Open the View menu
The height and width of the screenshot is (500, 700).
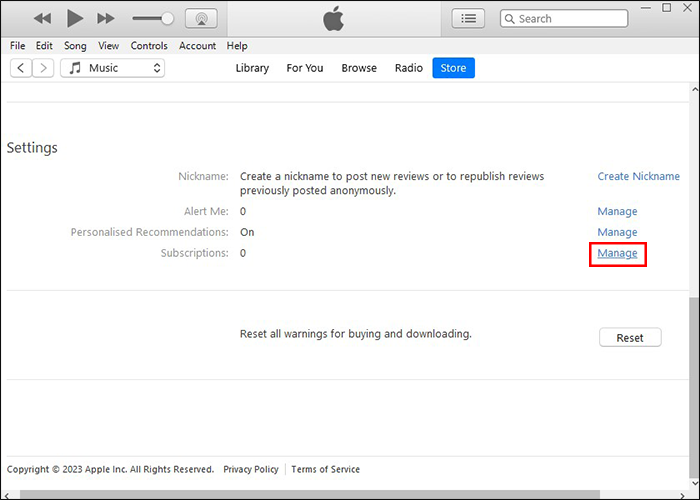click(108, 46)
